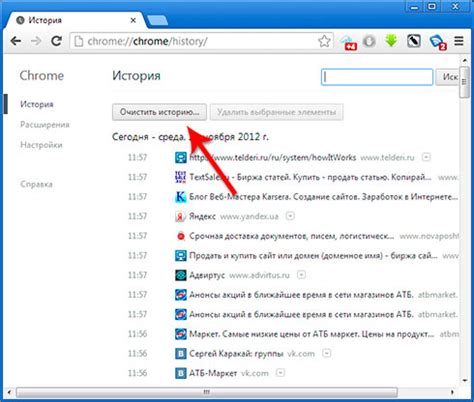Screen dimensions: 474x402
Task: Click the www.advirtus.ru domain text
Action: click(x=259, y=275)
